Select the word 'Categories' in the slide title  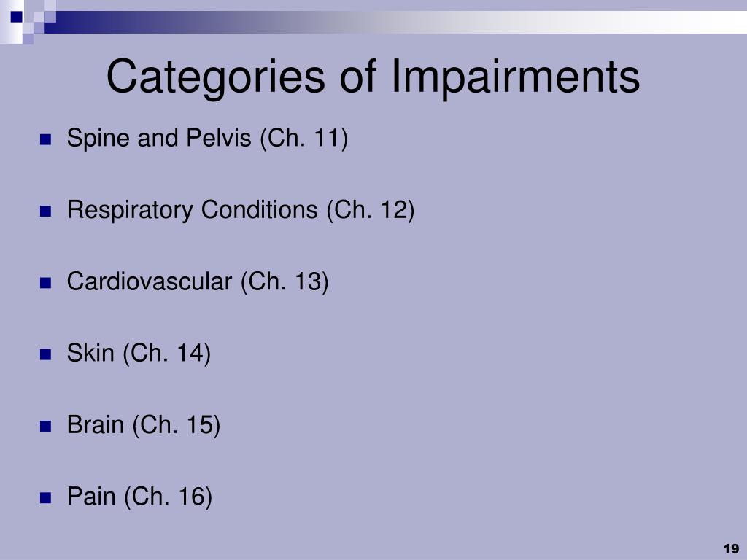click(x=216, y=78)
